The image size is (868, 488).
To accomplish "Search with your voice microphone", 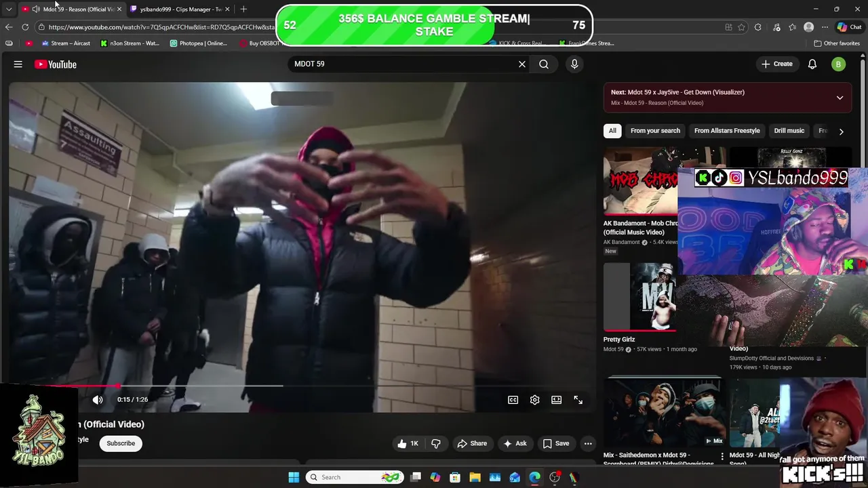I will coord(574,64).
